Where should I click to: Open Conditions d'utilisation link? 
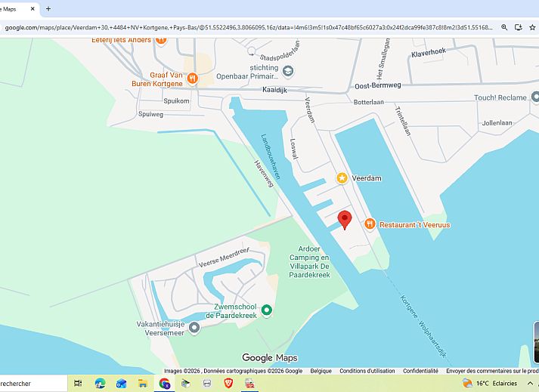pos(367,371)
